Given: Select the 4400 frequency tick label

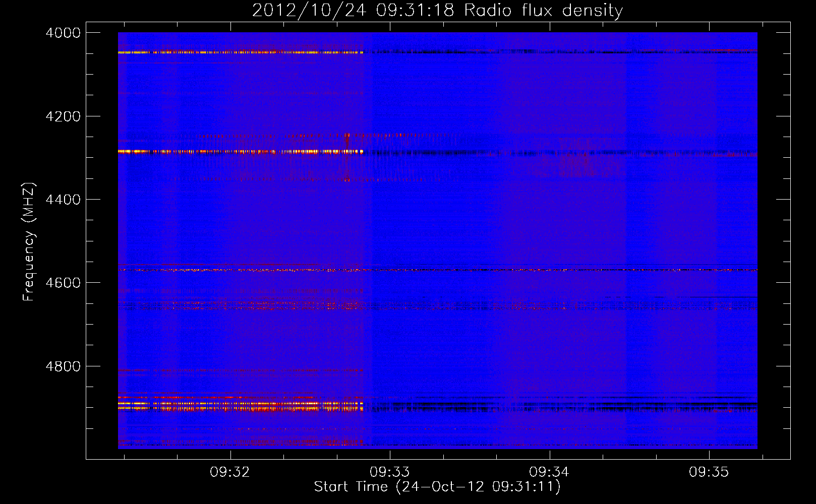Looking at the screenshot, I should click(x=63, y=200).
